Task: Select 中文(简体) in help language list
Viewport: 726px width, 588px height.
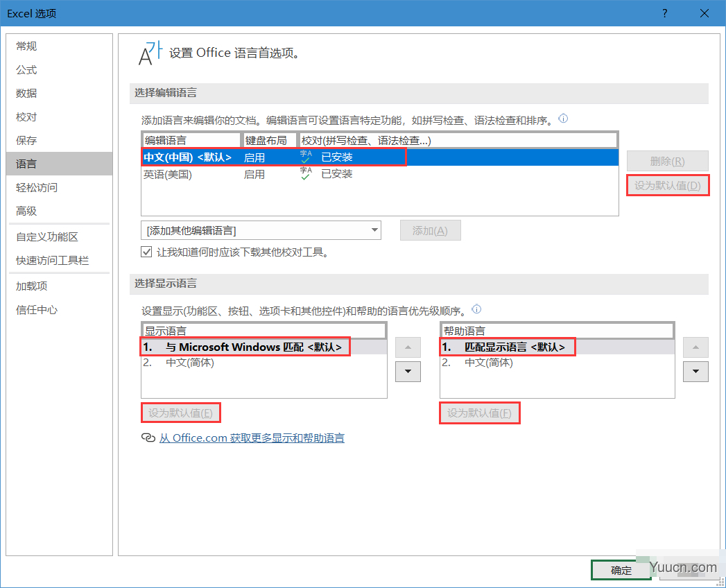Action: [x=557, y=363]
